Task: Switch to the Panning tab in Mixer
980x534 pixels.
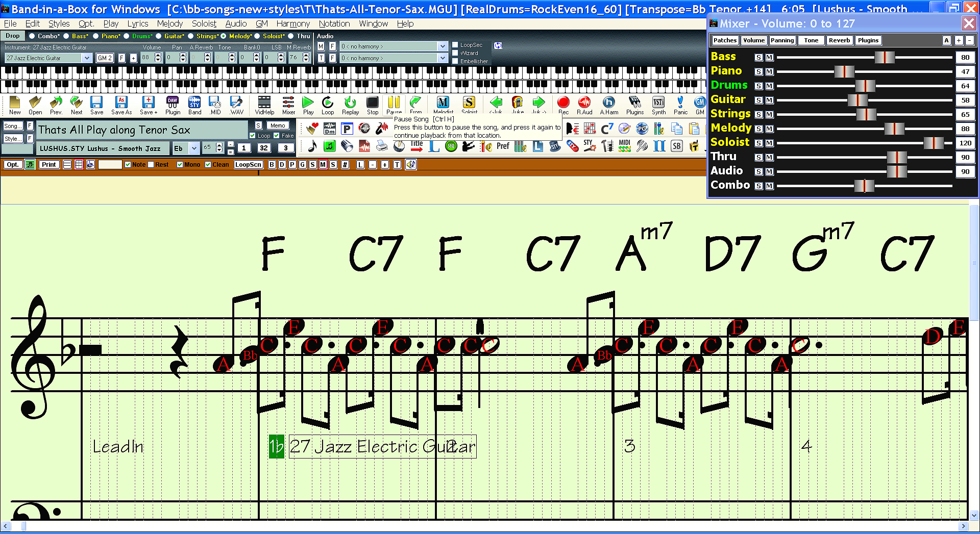Action: (782, 40)
